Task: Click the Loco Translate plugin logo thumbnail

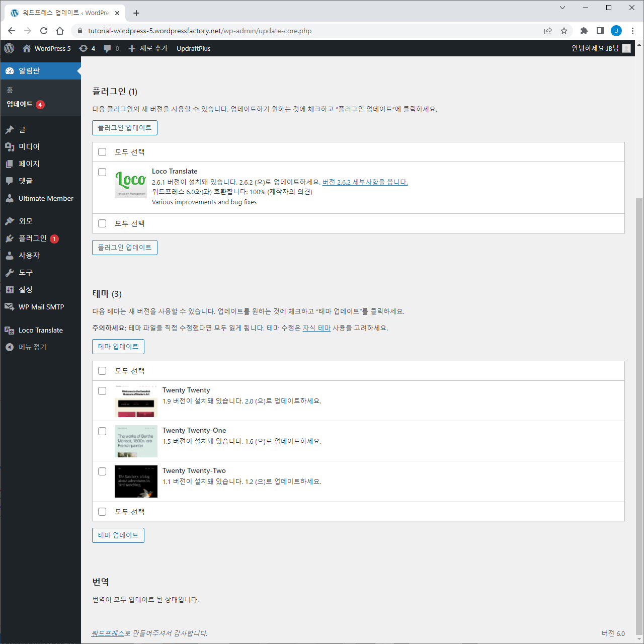Action: pyautogui.click(x=131, y=182)
